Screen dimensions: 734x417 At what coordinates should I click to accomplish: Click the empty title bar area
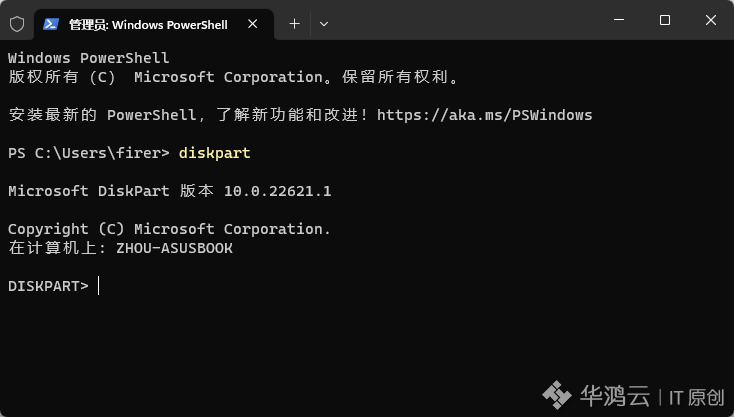point(468,21)
